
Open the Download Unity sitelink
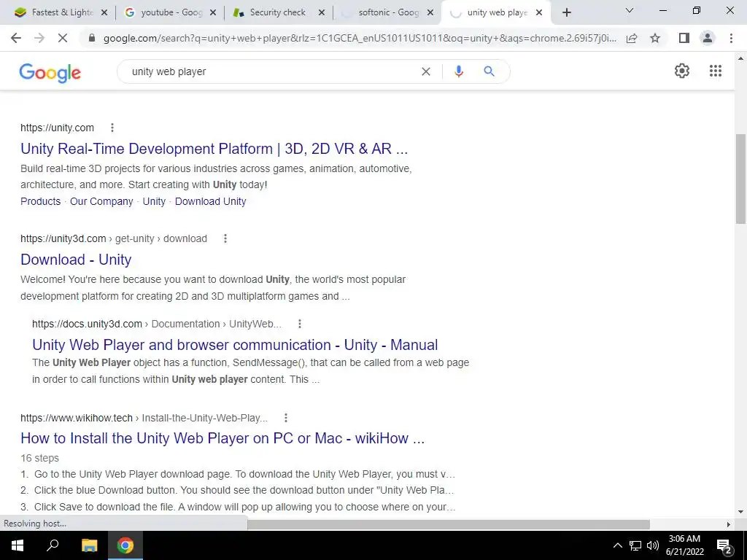click(211, 201)
